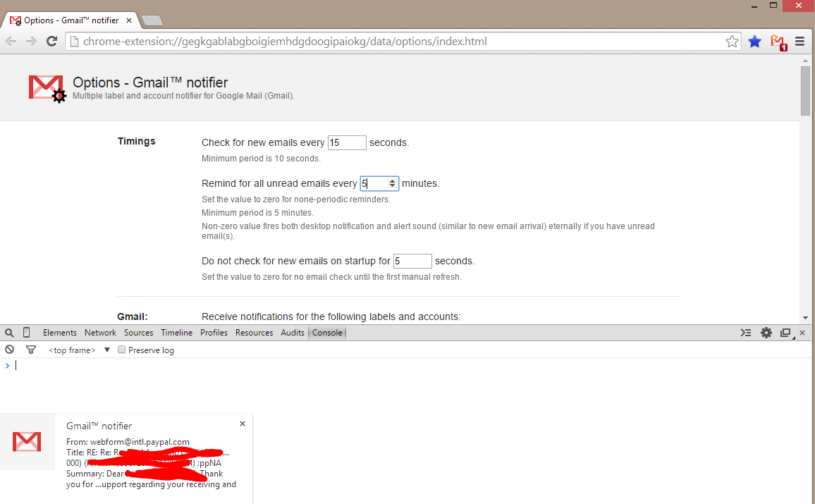The image size is (815, 504).
Task: Click the back navigation arrow
Action: (11, 41)
